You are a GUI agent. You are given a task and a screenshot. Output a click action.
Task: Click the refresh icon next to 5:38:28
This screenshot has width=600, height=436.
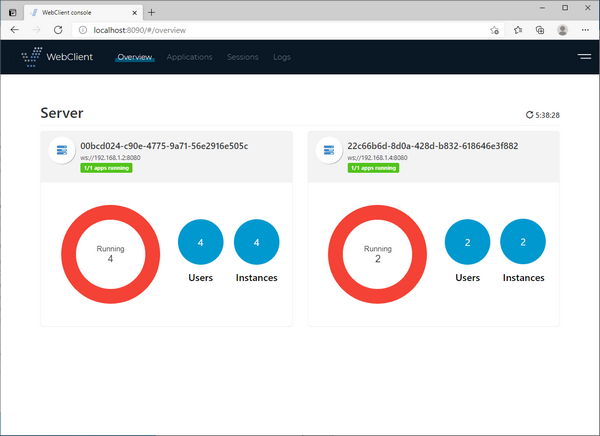click(x=529, y=115)
